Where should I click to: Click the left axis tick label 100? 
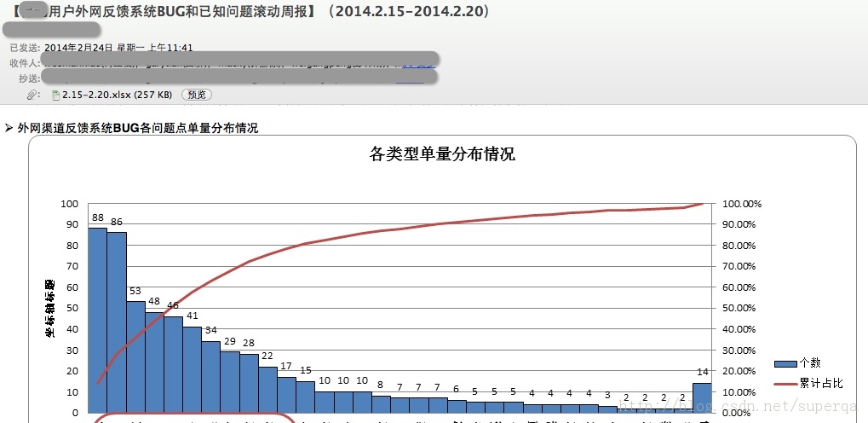(69, 204)
